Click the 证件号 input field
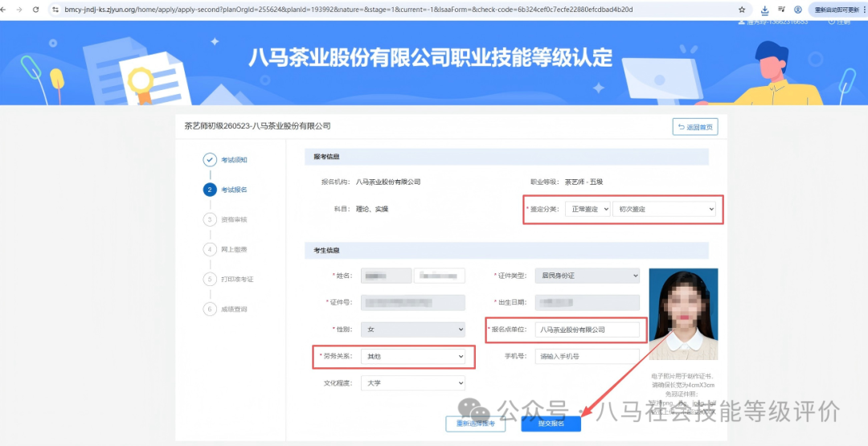Image resolution: width=868 pixels, height=446 pixels. [413, 303]
